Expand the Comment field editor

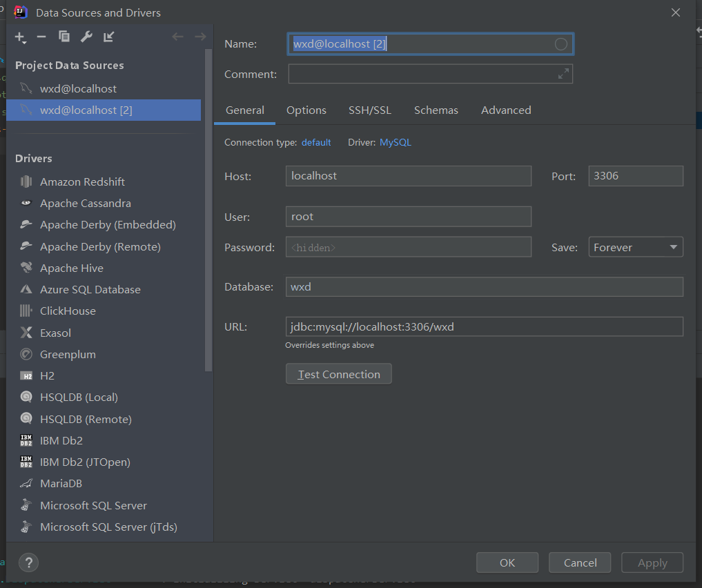[x=563, y=74]
